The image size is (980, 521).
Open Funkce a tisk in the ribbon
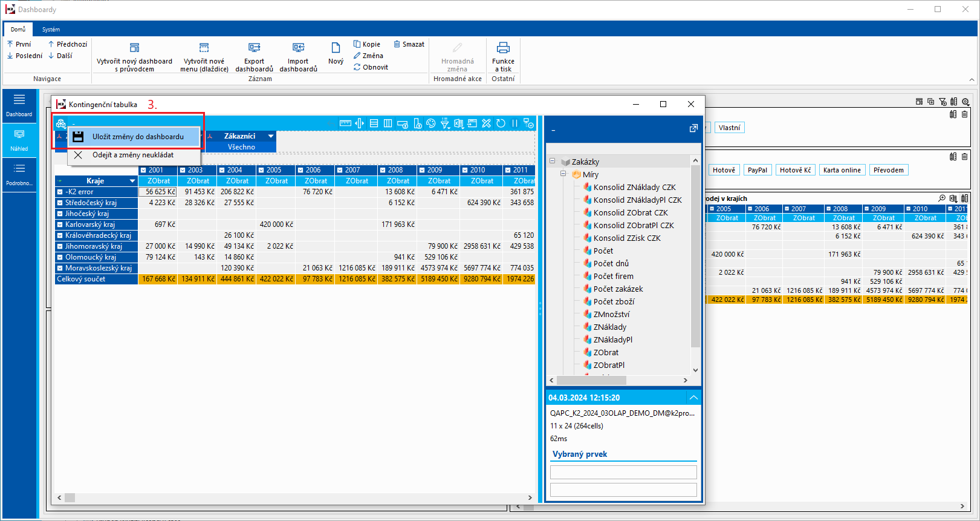pyautogui.click(x=503, y=57)
